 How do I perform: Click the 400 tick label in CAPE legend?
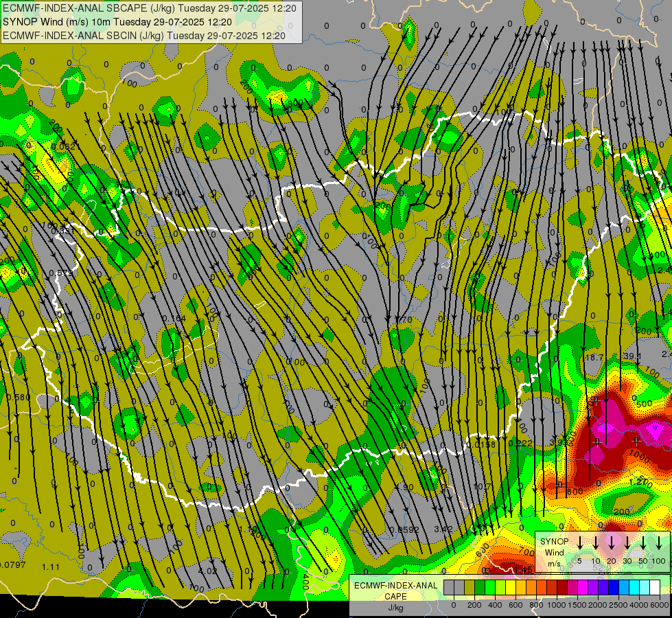495,605
